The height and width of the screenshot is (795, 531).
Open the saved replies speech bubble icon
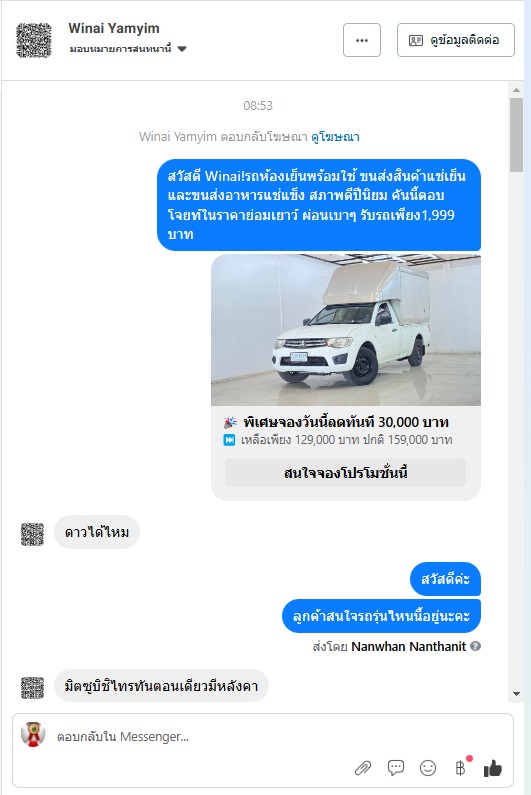[x=396, y=768]
